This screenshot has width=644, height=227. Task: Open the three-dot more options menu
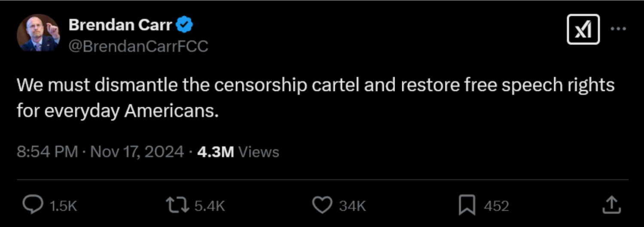pyautogui.click(x=618, y=29)
